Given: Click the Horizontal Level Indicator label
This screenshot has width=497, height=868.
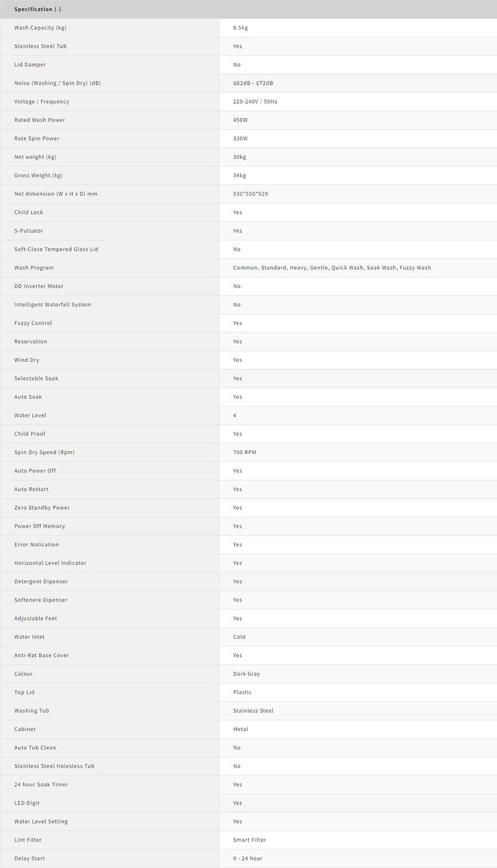Looking at the screenshot, I should [x=50, y=563].
